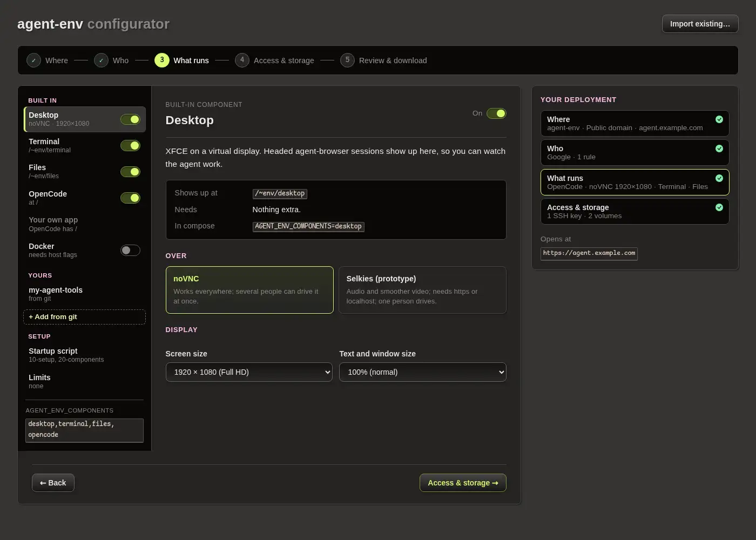
Task: Click Import existing button
Action: tap(700, 24)
